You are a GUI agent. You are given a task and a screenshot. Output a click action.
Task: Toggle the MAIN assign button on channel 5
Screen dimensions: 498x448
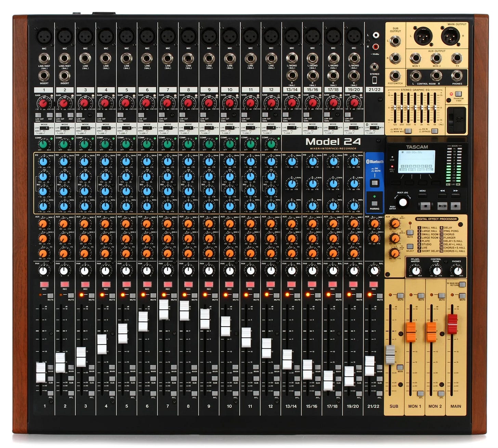point(132,368)
